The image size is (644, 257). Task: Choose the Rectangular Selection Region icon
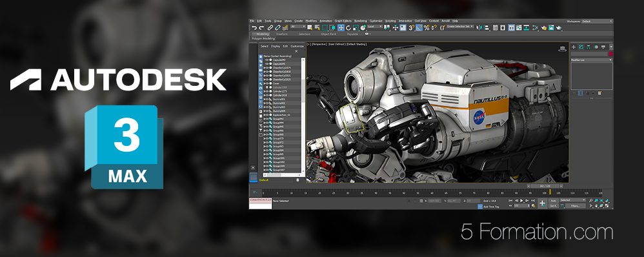pyautogui.click(x=325, y=28)
